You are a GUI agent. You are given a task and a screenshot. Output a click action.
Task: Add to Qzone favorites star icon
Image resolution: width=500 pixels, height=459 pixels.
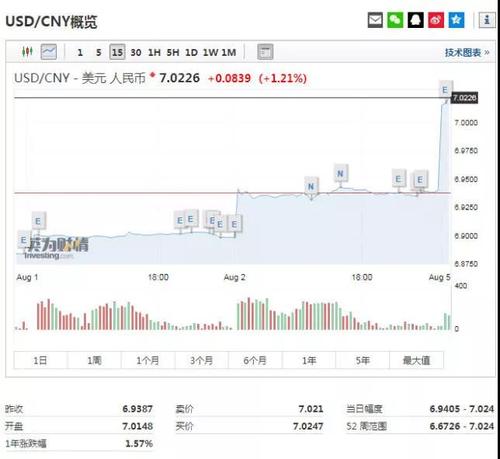point(456,20)
